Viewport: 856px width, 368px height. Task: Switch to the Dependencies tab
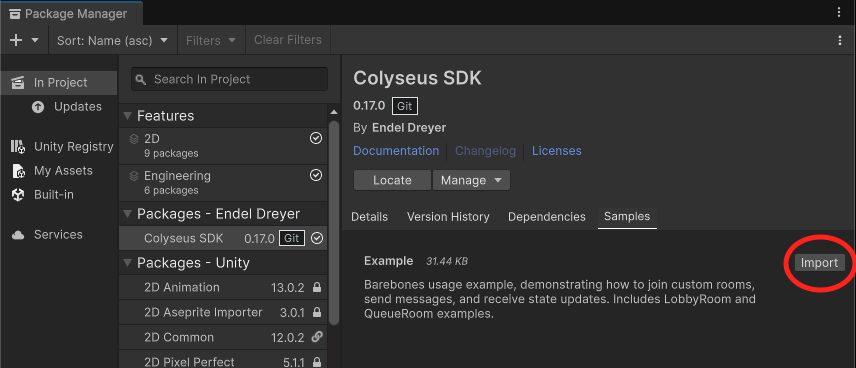pyautogui.click(x=546, y=217)
